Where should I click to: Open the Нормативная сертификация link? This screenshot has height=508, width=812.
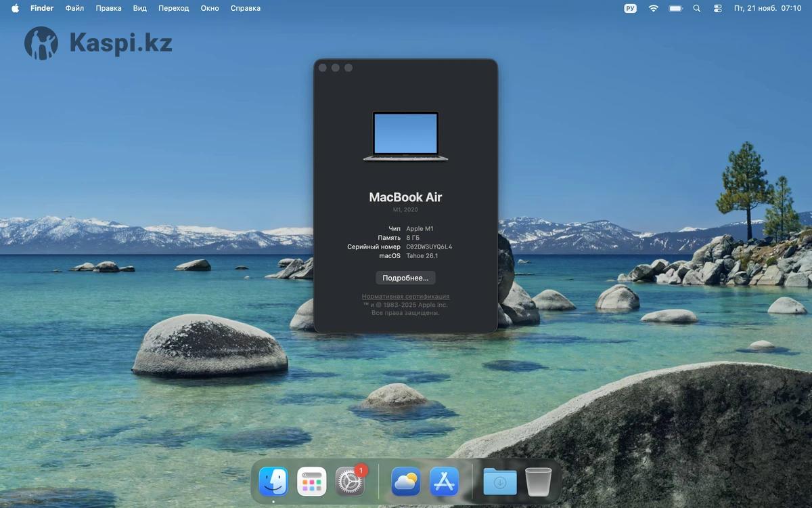(x=405, y=297)
